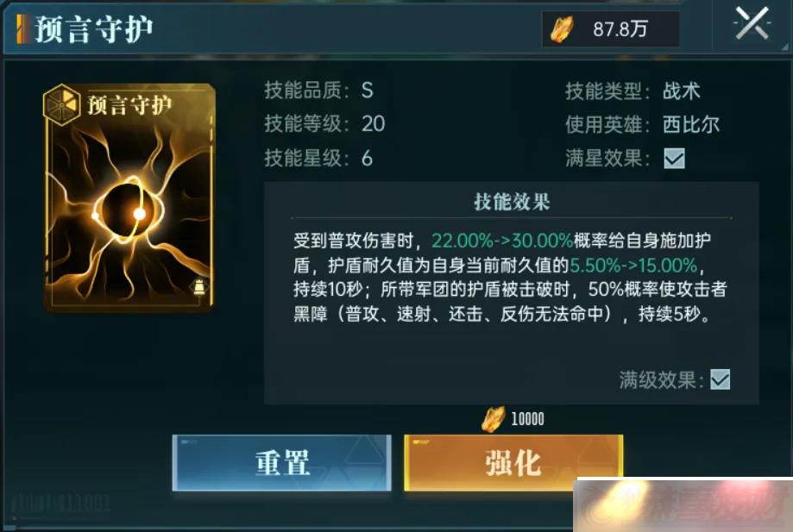Click the crystal cost icon above 强化
The height and width of the screenshot is (532, 793).
(x=493, y=419)
